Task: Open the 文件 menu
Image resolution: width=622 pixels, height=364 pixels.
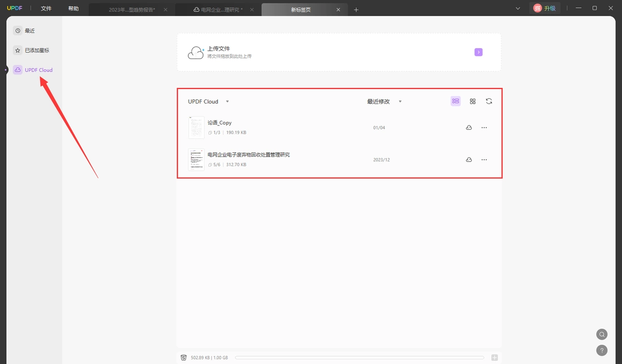Action: coord(46,9)
